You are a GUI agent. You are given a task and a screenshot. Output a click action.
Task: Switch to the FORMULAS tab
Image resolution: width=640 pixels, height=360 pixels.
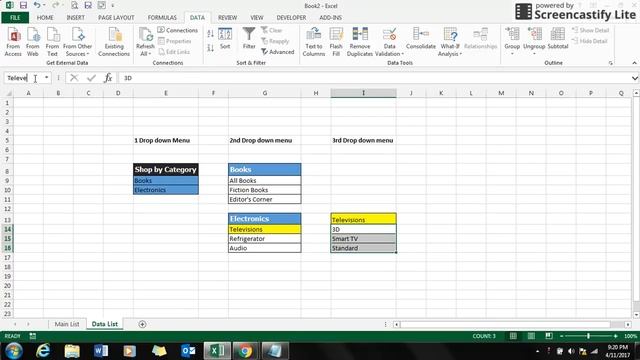[x=162, y=18]
